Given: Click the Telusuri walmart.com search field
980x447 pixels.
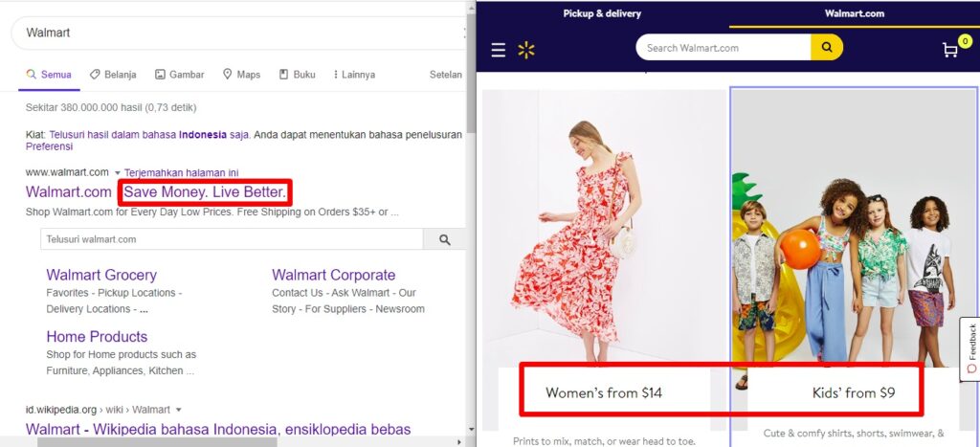Looking at the screenshot, I should [x=232, y=239].
